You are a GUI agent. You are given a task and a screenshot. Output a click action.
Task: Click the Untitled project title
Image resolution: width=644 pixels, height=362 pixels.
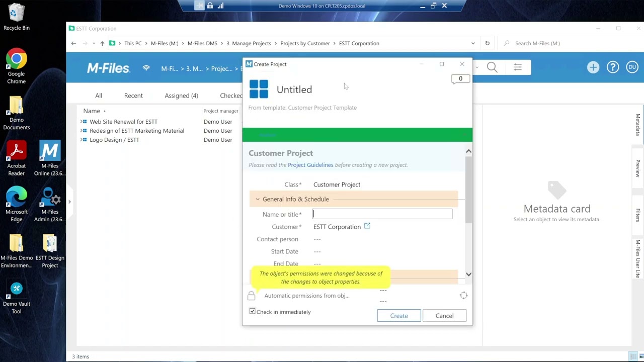click(x=294, y=89)
